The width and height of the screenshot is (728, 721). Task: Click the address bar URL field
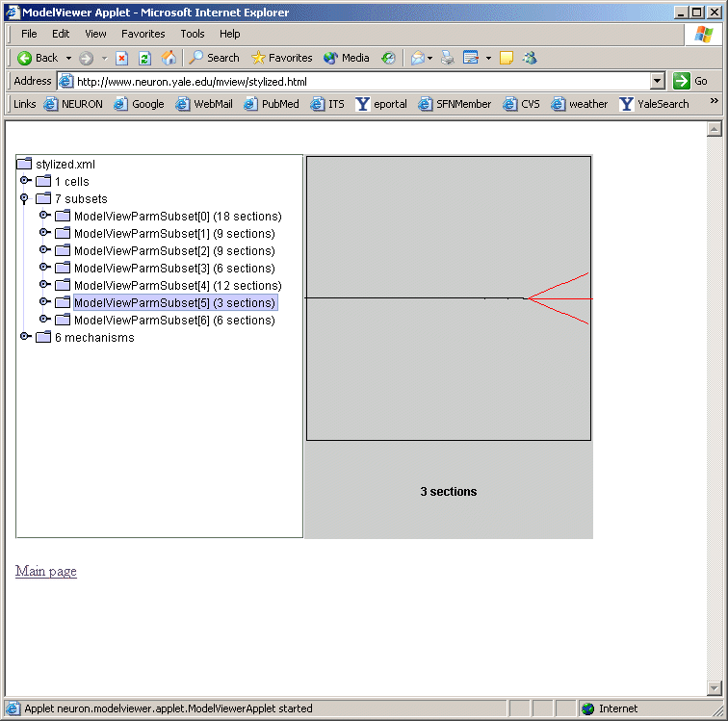pyautogui.click(x=356, y=82)
